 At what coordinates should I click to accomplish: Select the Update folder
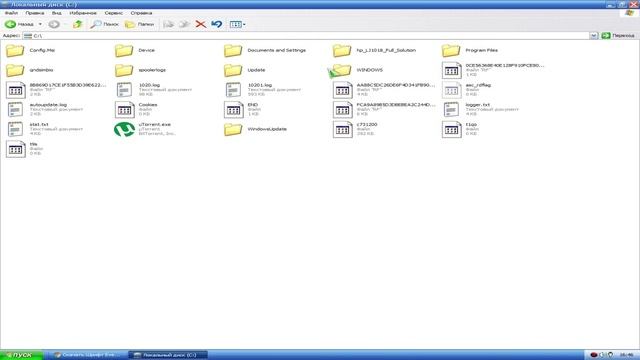(x=244, y=70)
